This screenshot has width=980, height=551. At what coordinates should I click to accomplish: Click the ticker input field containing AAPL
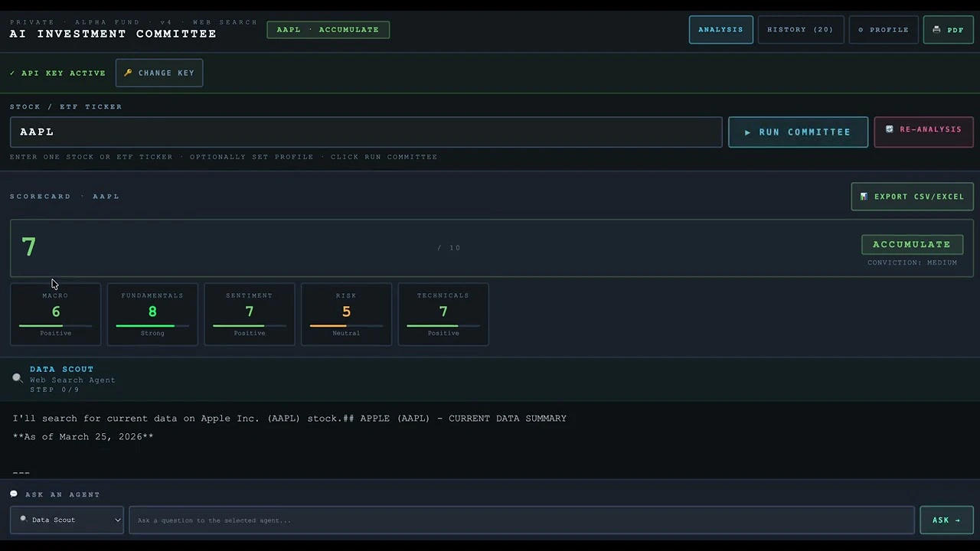tap(366, 132)
